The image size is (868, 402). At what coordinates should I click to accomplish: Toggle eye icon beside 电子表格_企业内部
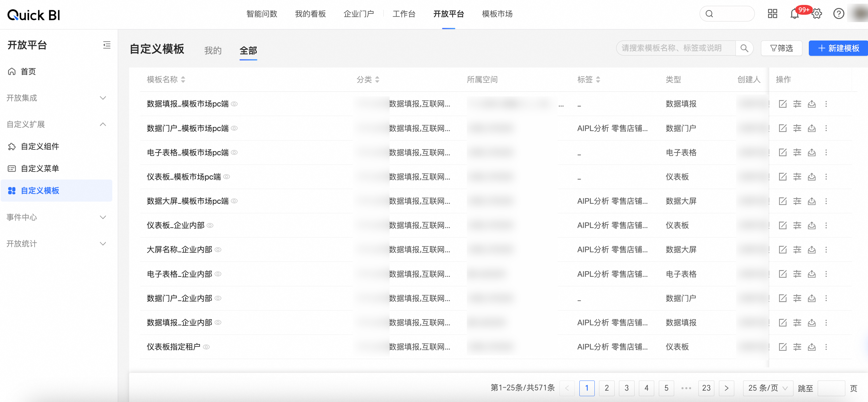tap(218, 274)
